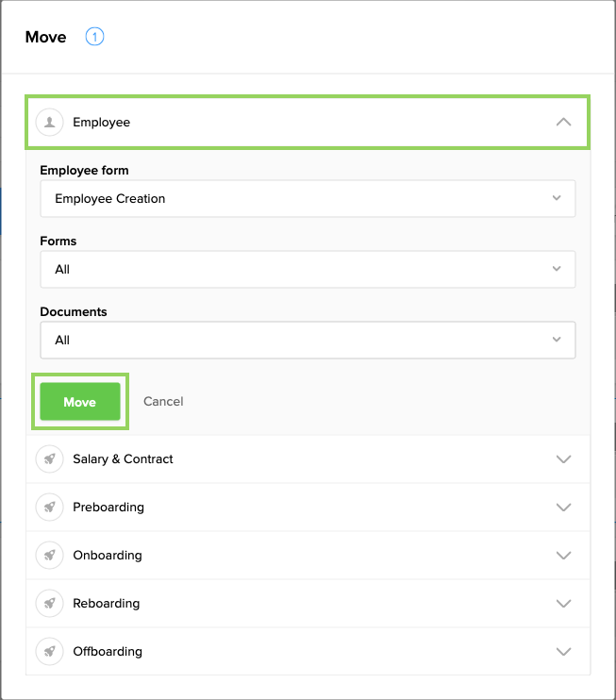616x700 pixels.
Task: Click the Reboarding rocket icon
Action: click(x=49, y=604)
